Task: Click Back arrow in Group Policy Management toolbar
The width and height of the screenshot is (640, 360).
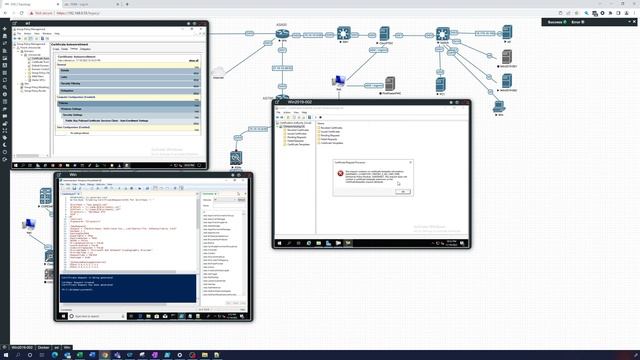Action: 16,38
